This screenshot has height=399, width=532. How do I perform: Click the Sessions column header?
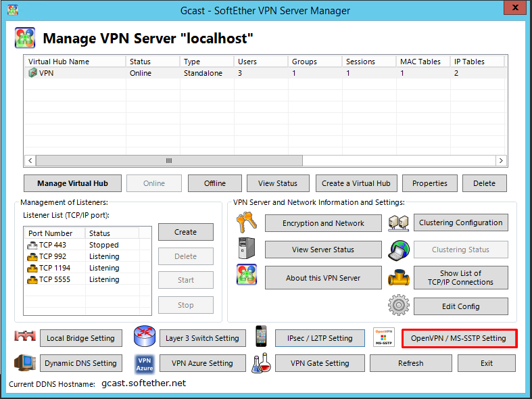[369, 62]
